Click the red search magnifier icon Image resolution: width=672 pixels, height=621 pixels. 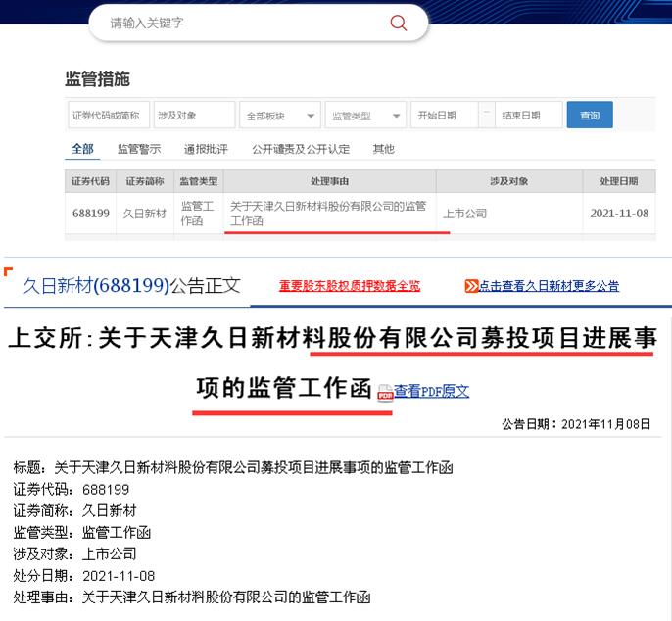pyautogui.click(x=398, y=23)
